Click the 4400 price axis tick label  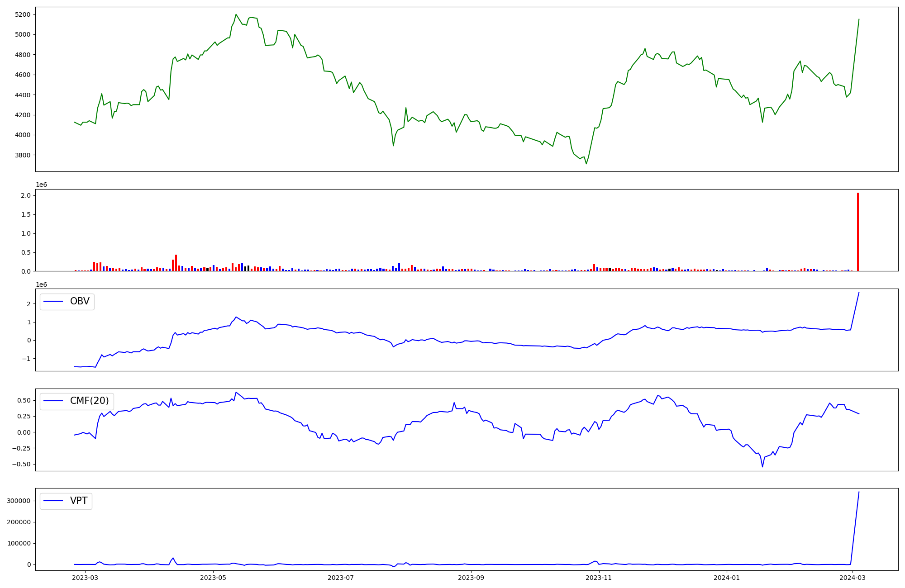click(x=23, y=95)
